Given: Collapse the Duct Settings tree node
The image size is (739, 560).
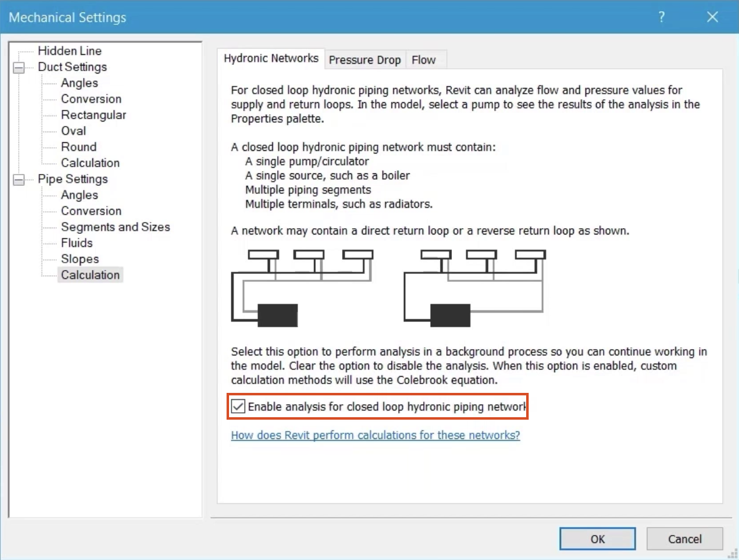Looking at the screenshot, I should click(x=19, y=67).
